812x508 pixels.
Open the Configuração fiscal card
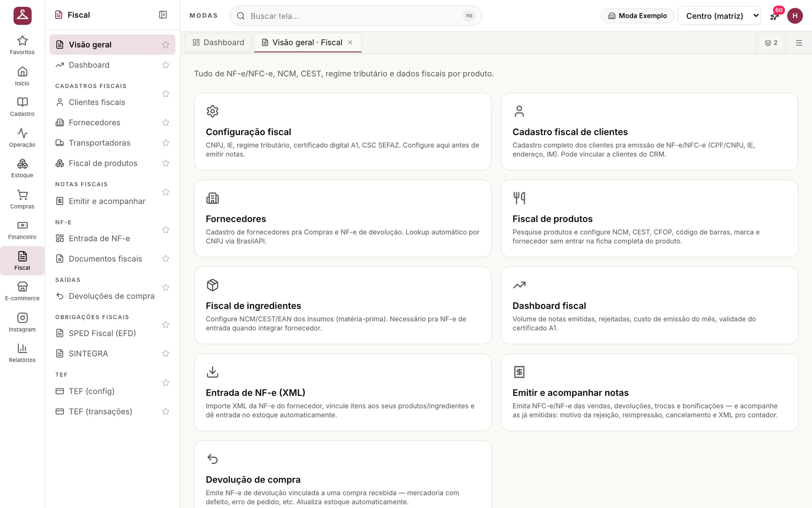343,132
